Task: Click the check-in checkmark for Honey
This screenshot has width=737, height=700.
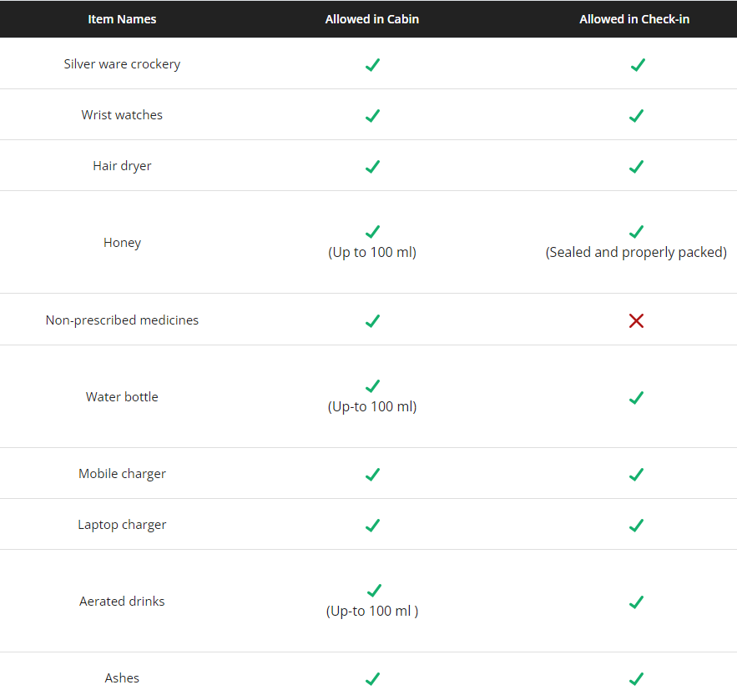Action: point(636,232)
